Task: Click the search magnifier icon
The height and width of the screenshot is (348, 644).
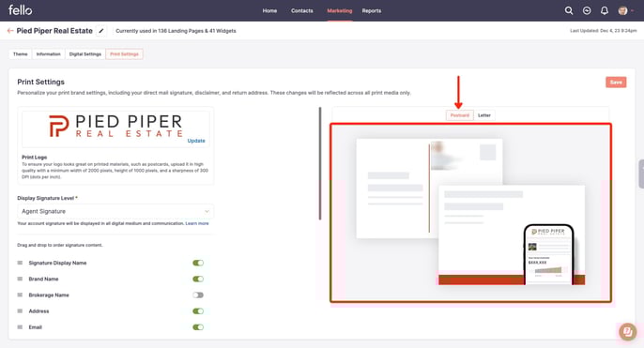Action: [569, 10]
